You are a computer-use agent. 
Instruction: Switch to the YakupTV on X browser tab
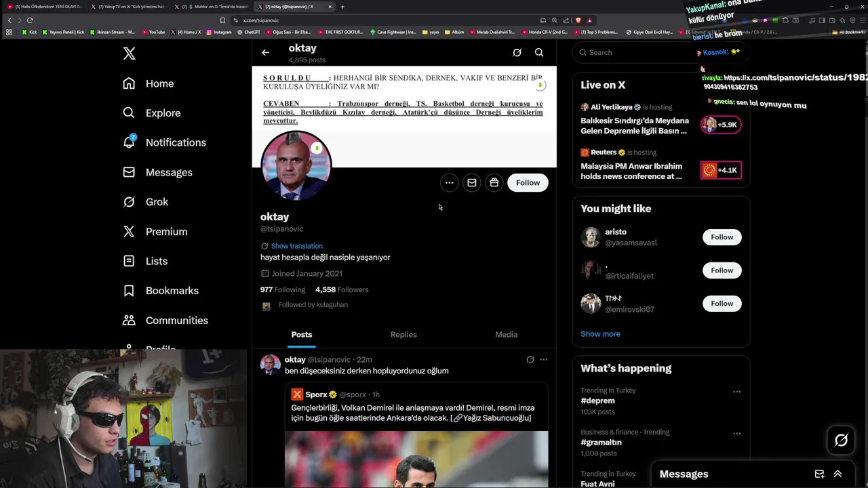click(129, 7)
